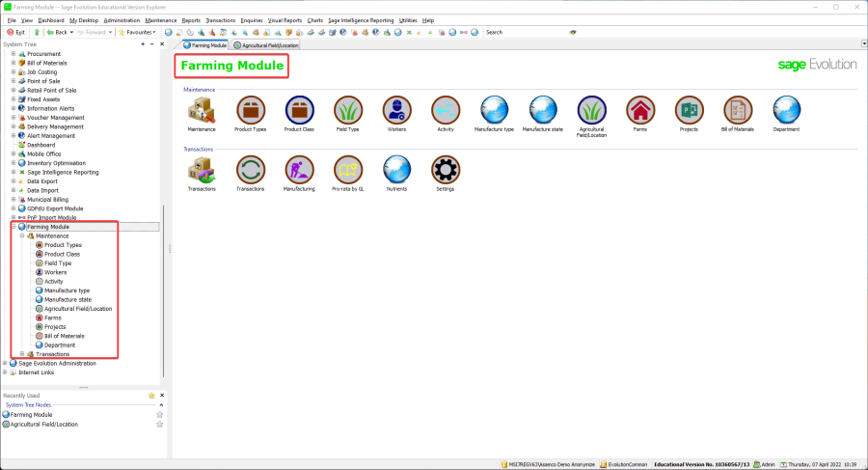This screenshot has height=470, width=868.
Task: Star Agricultural Field/Location in Recently Used
Action: click(160, 424)
